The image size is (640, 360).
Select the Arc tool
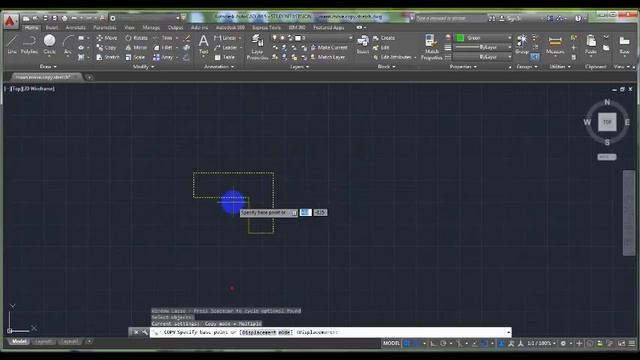pos(68,44)
